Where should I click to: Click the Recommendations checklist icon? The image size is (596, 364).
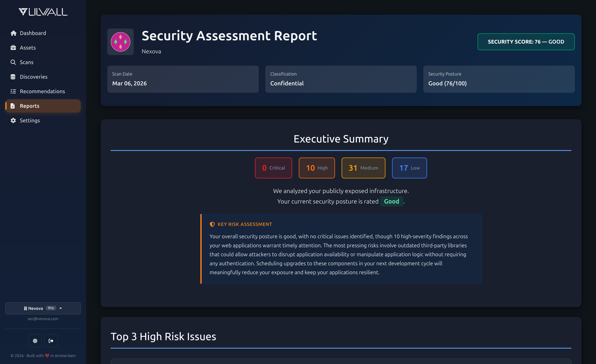click(13, 91)
